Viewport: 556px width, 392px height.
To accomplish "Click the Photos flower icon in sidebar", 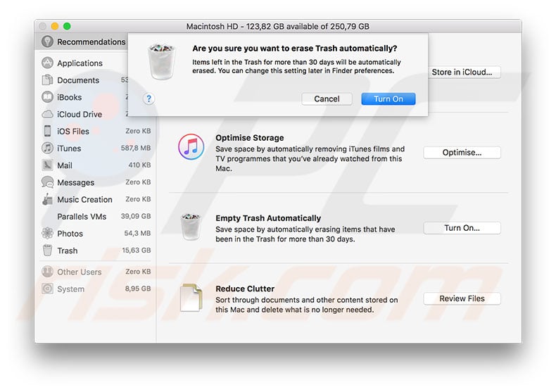I will click(47, 234).
